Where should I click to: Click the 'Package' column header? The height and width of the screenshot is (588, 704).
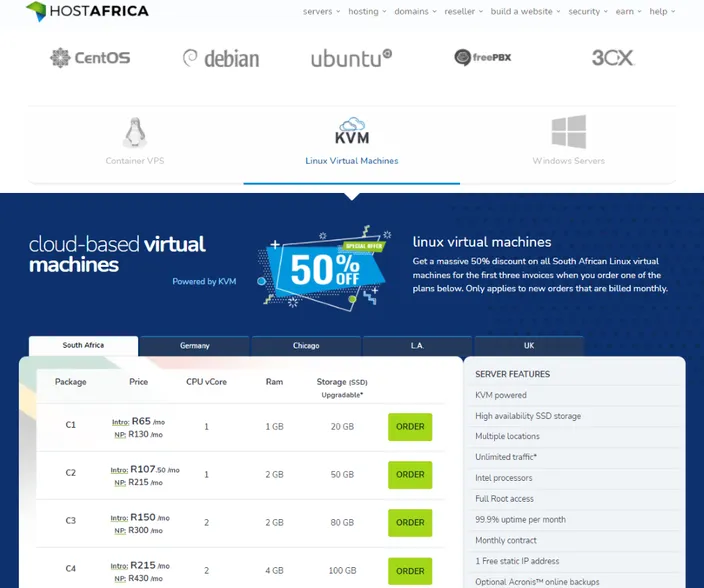70,382
